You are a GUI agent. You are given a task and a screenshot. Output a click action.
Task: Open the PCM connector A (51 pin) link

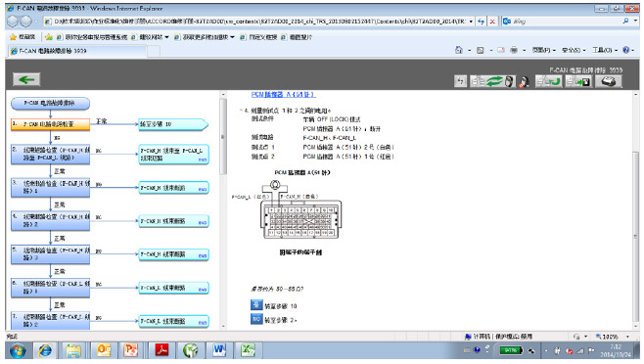(283, 95)
